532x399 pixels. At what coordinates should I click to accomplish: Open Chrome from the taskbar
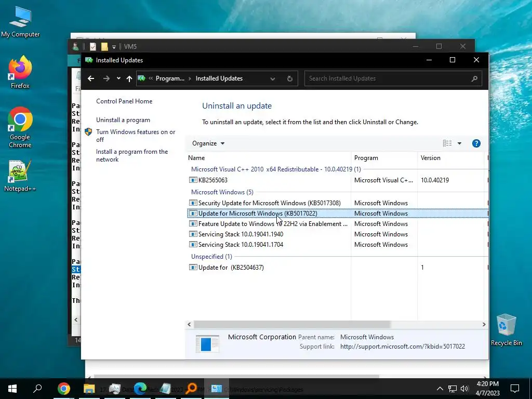[x=64, y=389]
